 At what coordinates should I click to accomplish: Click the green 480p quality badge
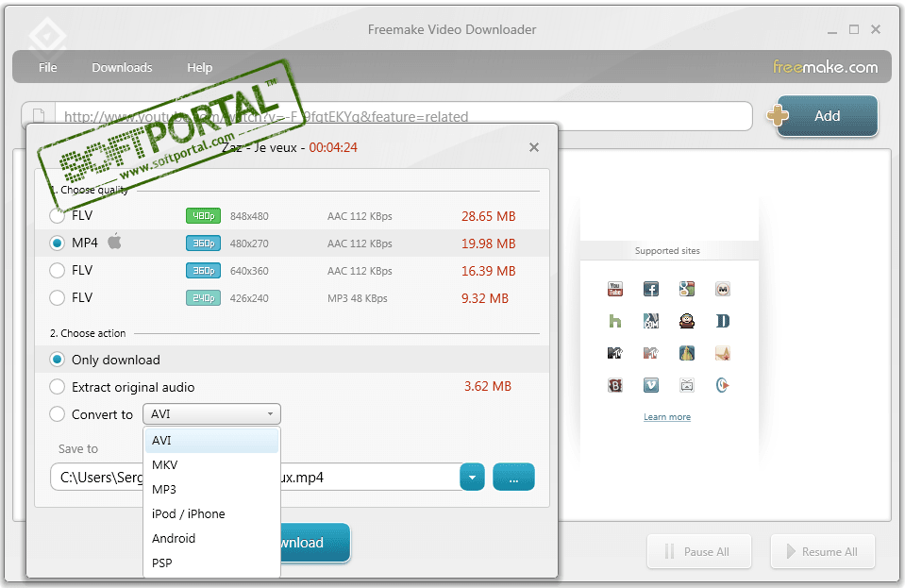tap(203, 216)
